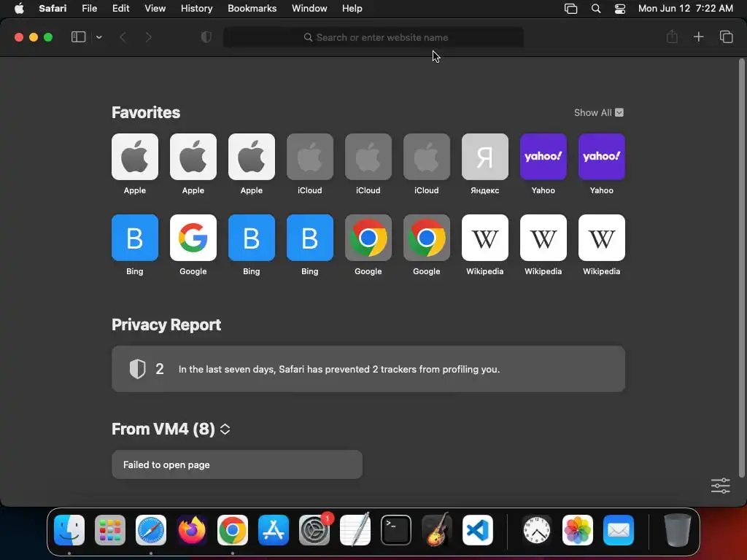
Task: Click the date and time Mon Jun 12
Action: tap(686, 9)
